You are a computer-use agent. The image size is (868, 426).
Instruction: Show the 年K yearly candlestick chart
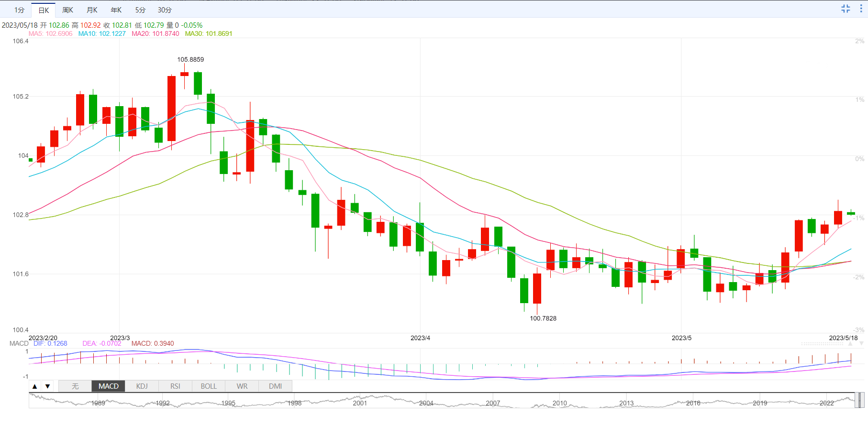click(x=116, y=10)
